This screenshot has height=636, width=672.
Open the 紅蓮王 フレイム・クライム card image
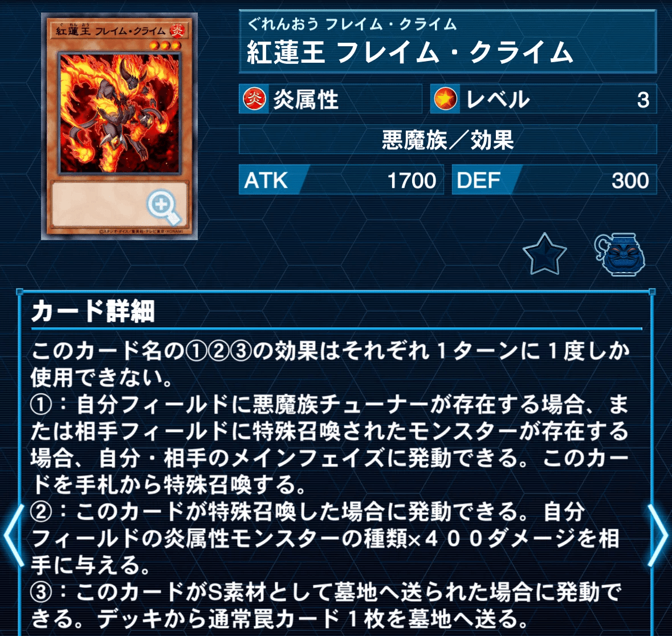pos(119,126)
